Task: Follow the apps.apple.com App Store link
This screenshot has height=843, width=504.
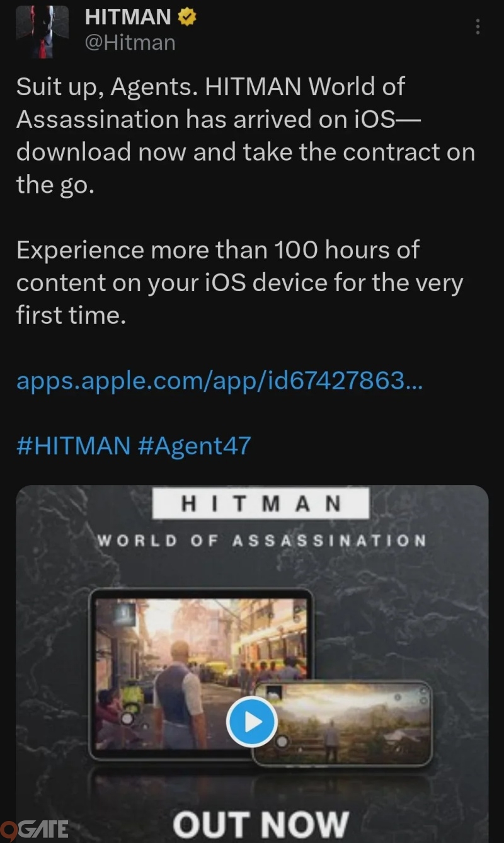Action: (219, 381)
